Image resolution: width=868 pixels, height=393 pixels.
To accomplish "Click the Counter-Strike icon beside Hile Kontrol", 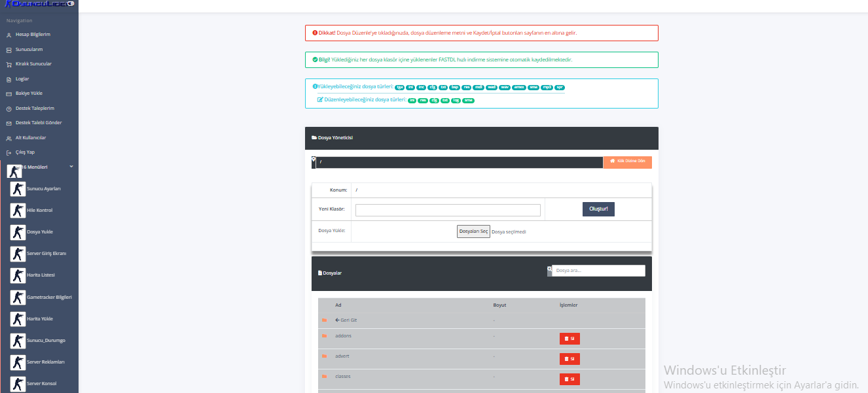I will click(18, 211).
